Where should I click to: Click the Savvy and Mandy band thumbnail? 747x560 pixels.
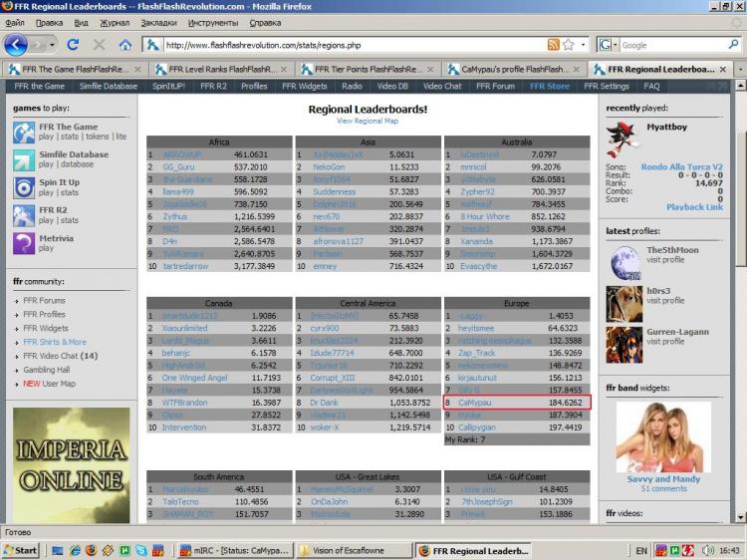click(x=663, y=436)
